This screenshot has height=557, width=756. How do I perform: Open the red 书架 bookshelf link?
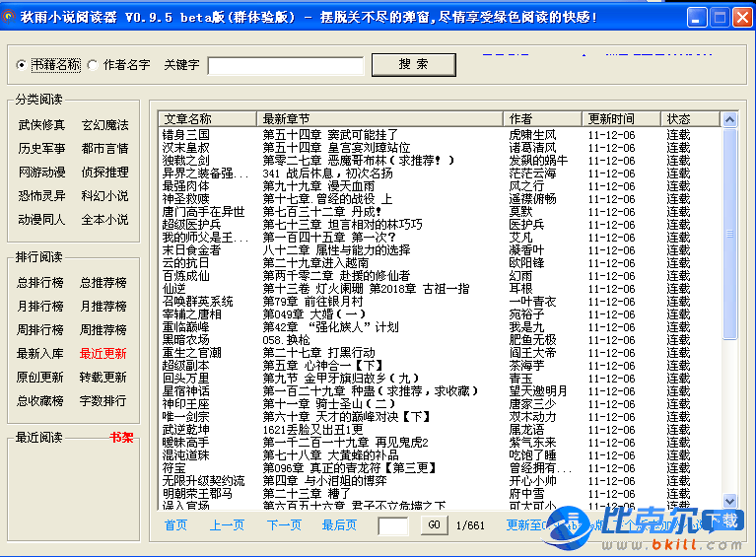click(x=121, y=438)
